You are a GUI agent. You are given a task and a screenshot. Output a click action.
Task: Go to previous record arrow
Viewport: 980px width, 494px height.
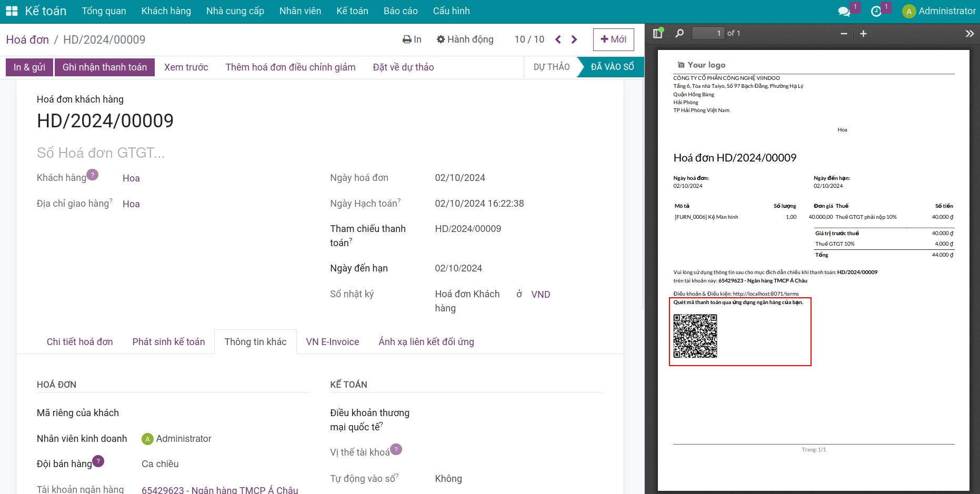click(558, 39)
